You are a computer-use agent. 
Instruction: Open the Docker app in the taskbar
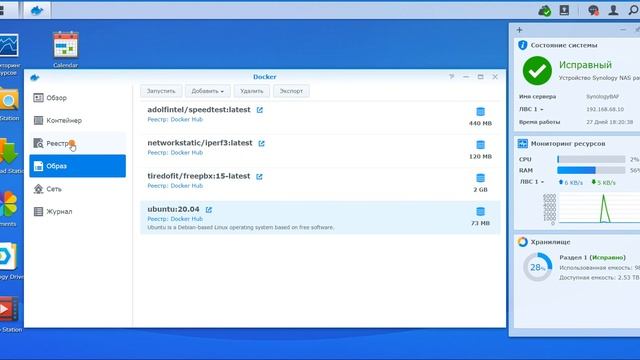(37, 10)
